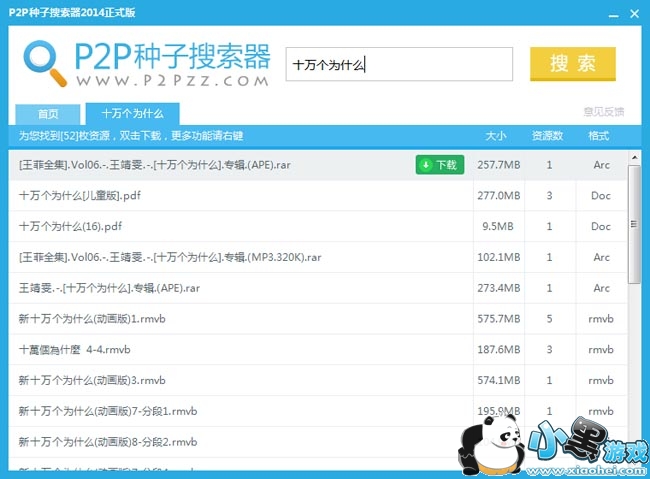Viewport: 650px width, 479px height.
Task: Click the Doc format cell in 9.5MB row
Action: 601,226
